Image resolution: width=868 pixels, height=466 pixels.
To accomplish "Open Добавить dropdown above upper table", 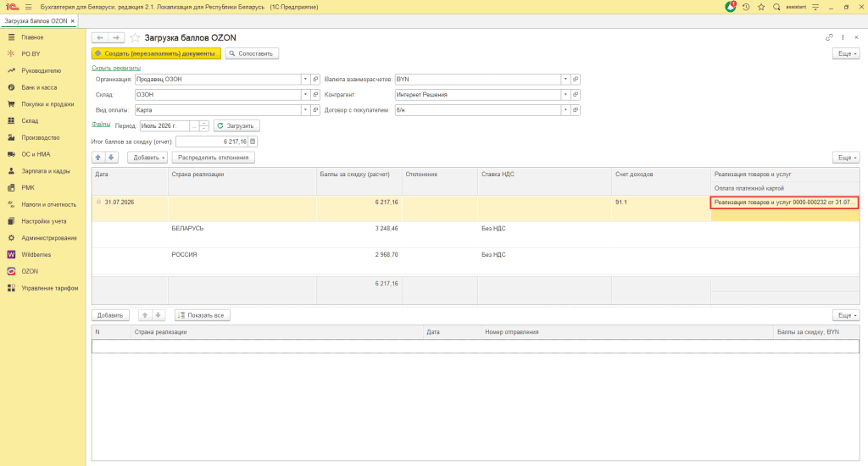I will pyautogui.click(x=147, y=158).
